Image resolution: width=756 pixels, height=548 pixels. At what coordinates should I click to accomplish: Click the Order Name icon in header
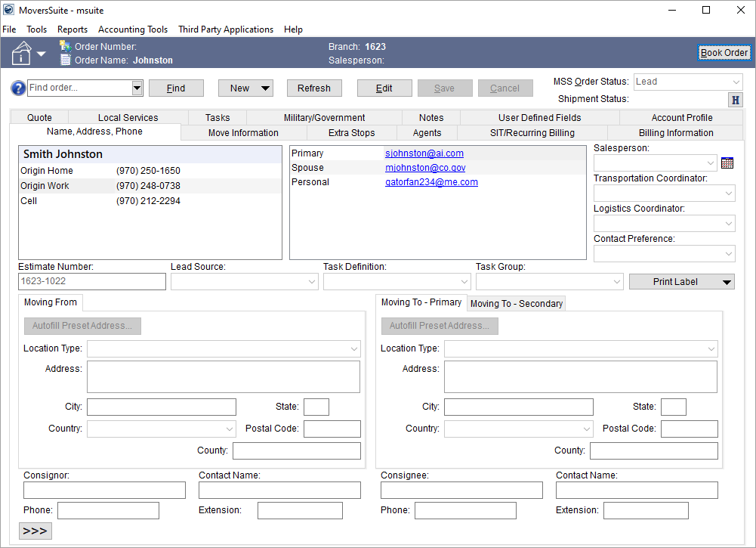tap(66, 60)
